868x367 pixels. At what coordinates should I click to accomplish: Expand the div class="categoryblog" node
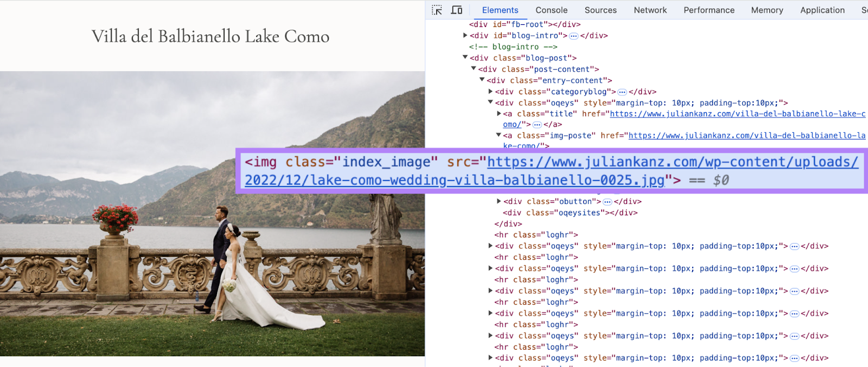pyautogui.click(x=490, y=92)
